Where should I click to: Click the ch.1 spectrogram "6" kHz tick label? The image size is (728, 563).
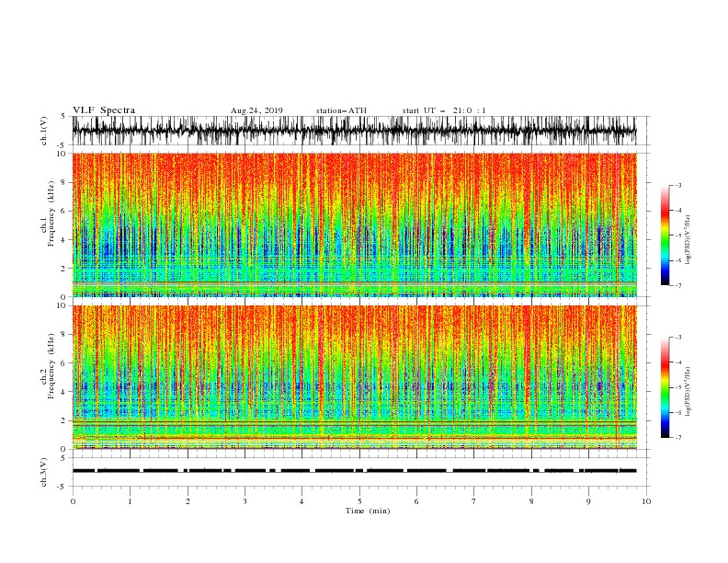pos(63,212)
